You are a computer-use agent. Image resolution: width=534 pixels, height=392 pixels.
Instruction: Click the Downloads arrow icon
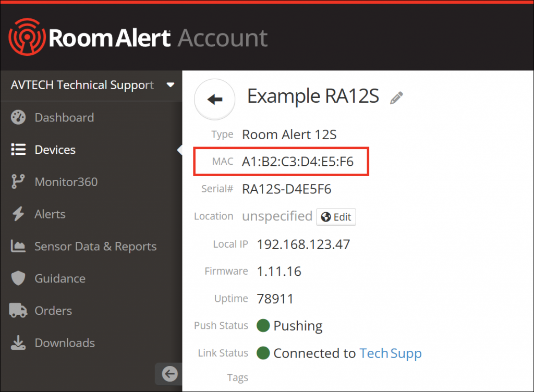(x=18, y=343)
